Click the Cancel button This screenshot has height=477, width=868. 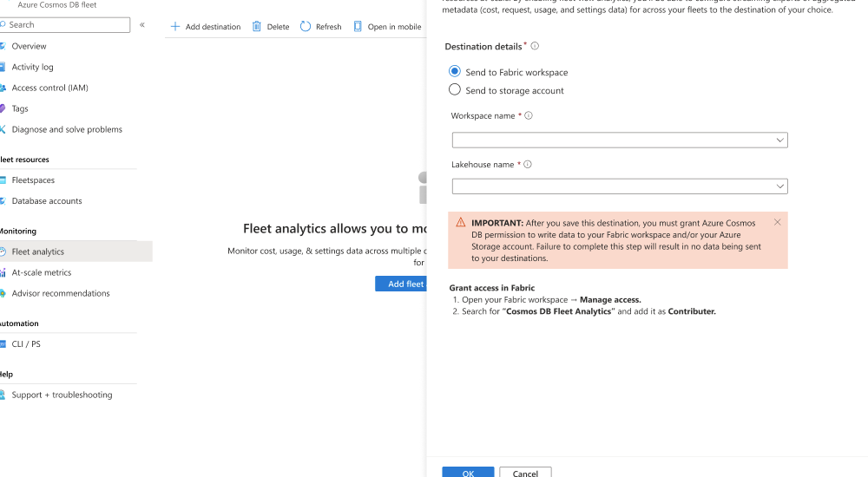click(x=525, y=473)
